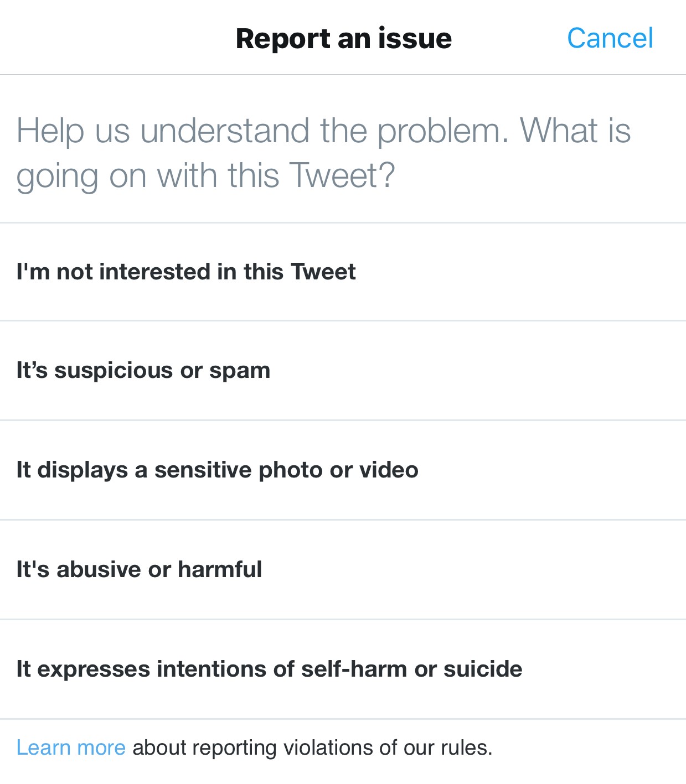Select "I'm not interested in this Tweet"

(x=186, y=272)
